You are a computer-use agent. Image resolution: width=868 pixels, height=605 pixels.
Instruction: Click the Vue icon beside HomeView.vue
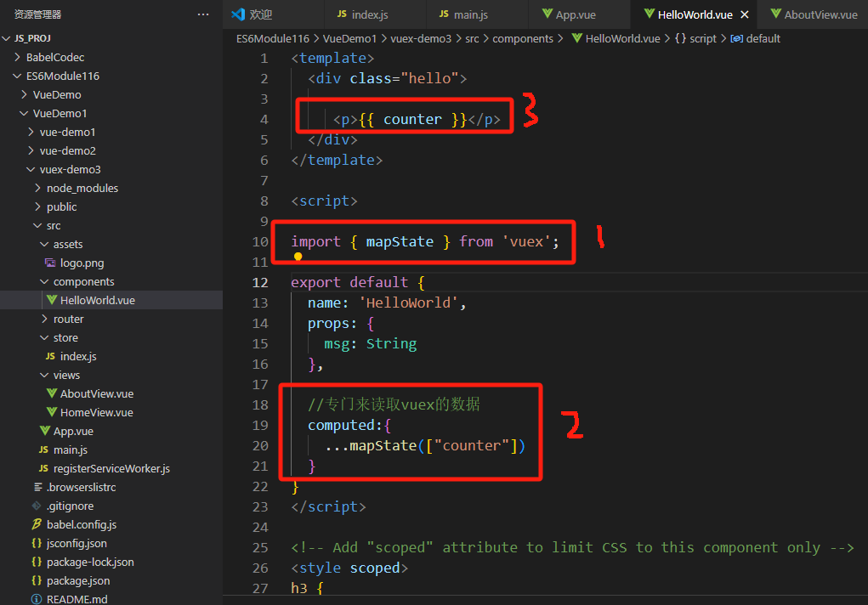coord(52,412)
